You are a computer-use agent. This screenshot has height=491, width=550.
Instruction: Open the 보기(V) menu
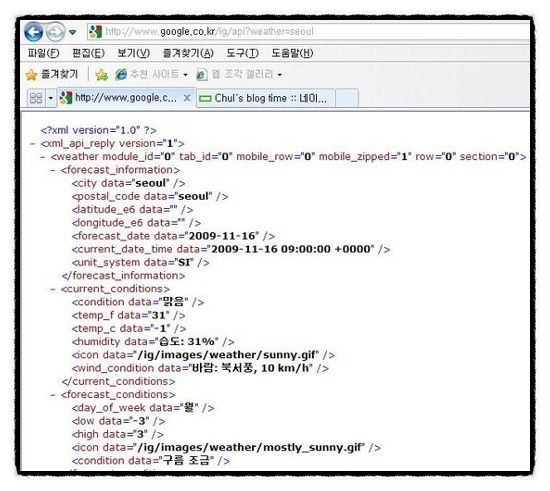coord(134,53)
